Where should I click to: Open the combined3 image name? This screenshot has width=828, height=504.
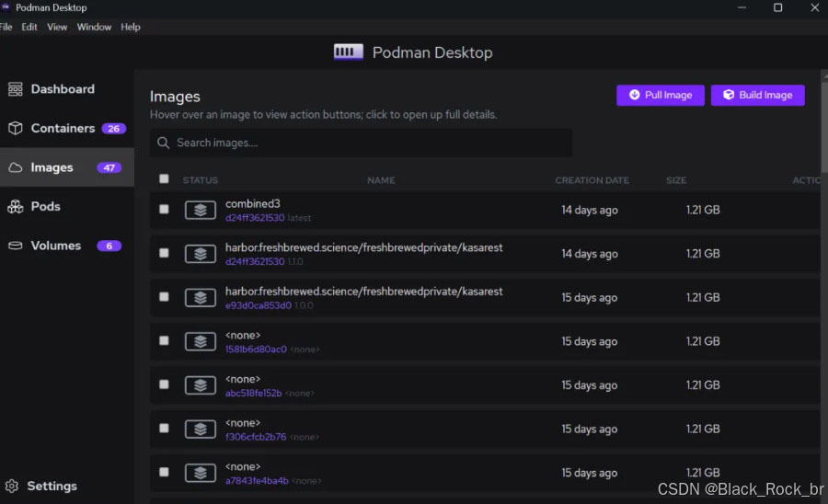[x=253, y=203]
